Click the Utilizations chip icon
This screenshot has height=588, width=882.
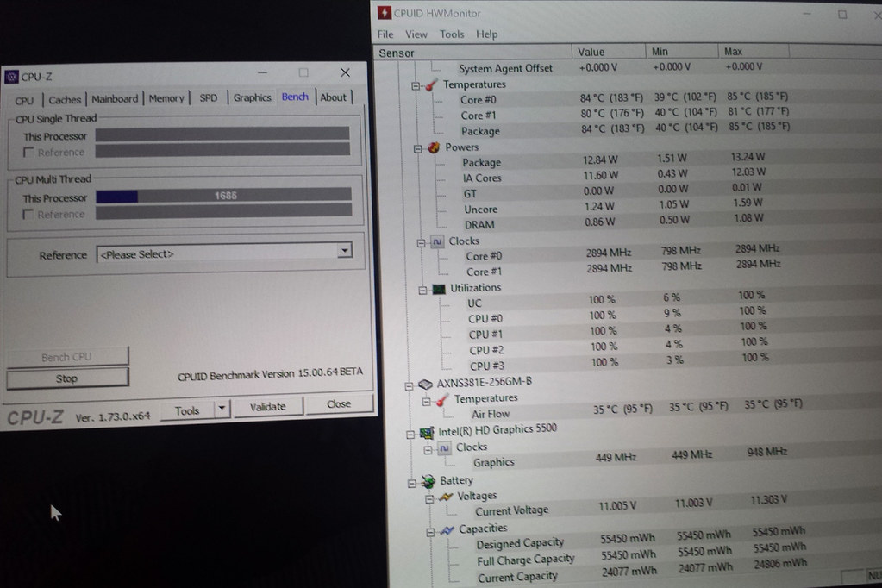tap(439, 289)
